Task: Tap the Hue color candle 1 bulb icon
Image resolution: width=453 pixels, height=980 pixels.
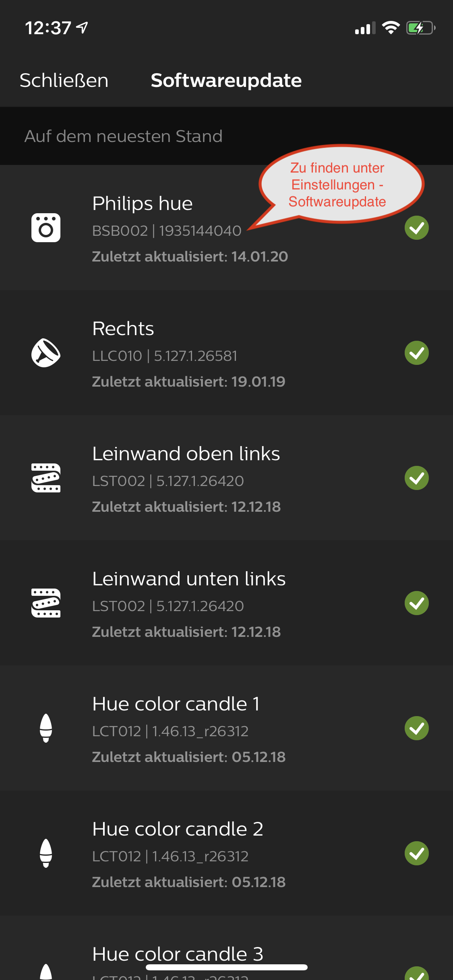Action: pos(46,728)
